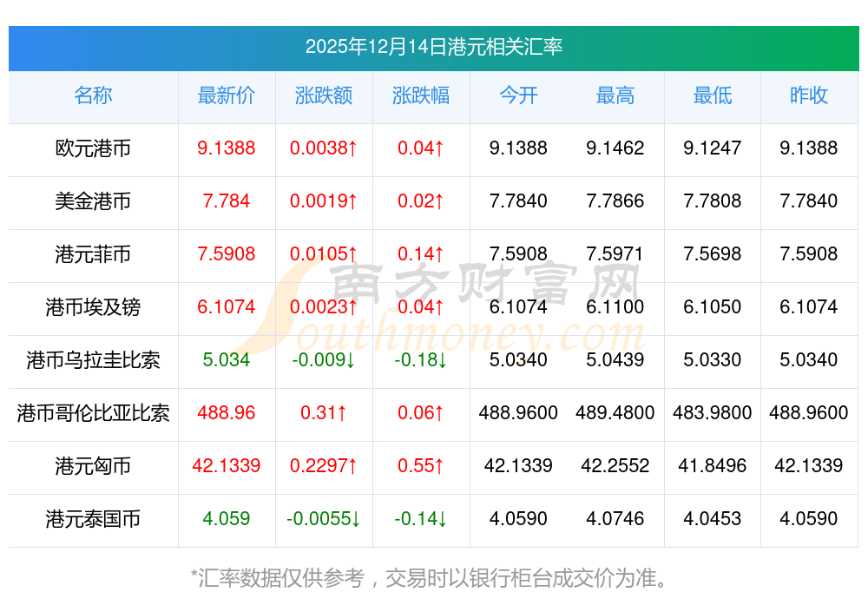
Task: Select the 最新价 column header
Action: [x=226, y=95]
